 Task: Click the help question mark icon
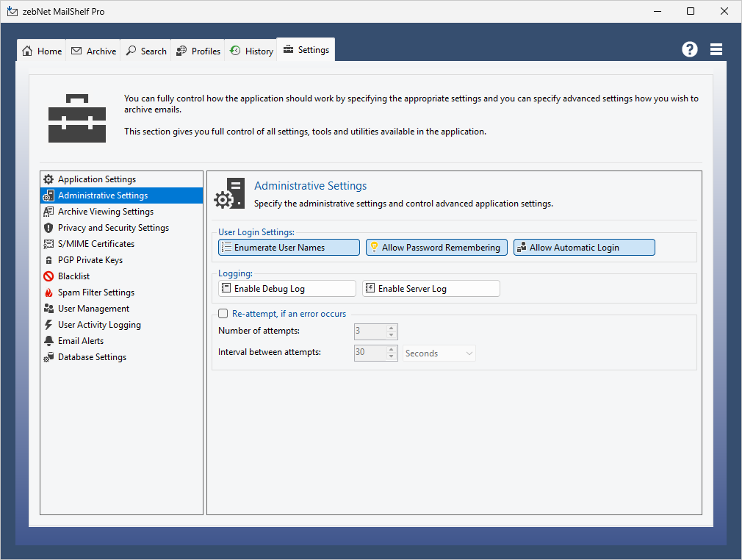[689, 49]
